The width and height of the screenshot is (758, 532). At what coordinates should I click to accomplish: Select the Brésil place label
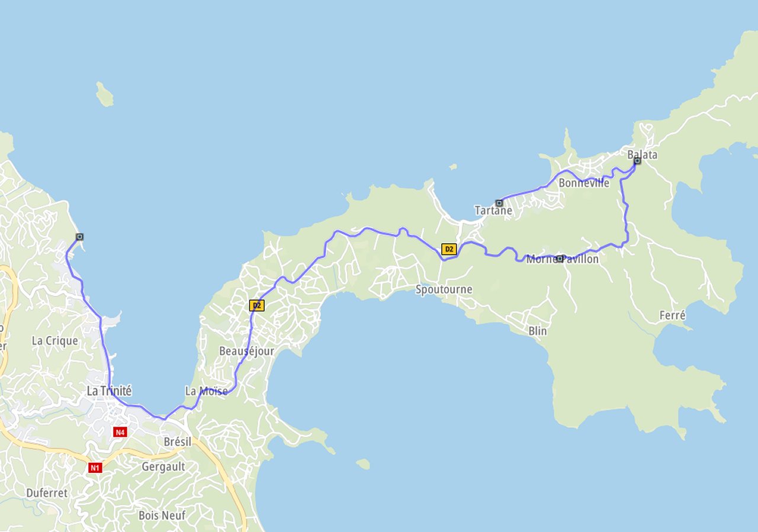tap(178, 441)
